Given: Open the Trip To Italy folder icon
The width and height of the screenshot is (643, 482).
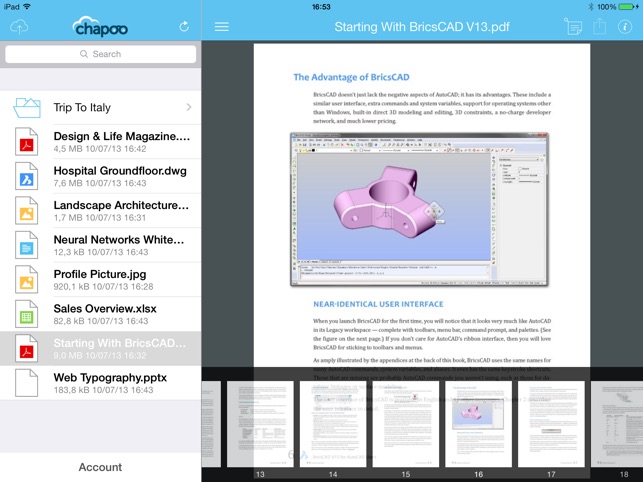Looking at the screenshot, I should click(27, 107).
